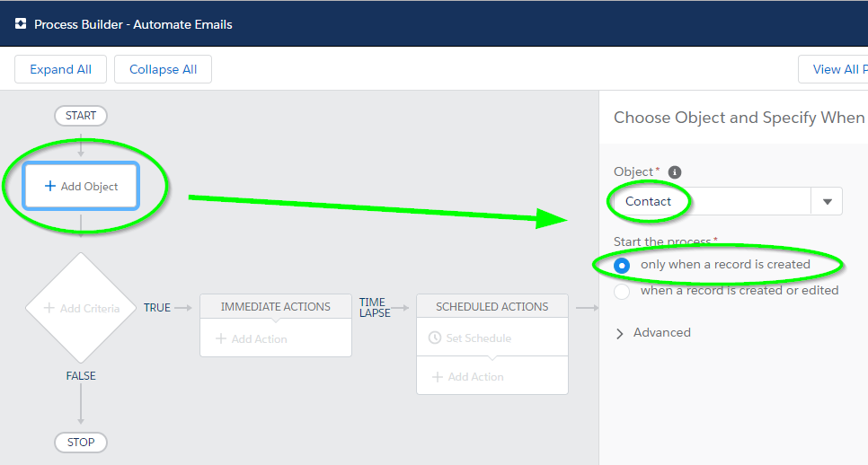Viewport: 868px width, 465px height.
Task: Expand the Advanced section chevron
Action: pos(620,333)
